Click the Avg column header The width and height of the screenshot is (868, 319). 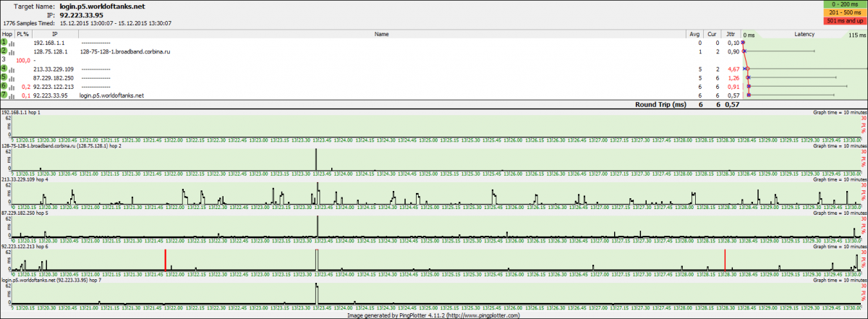click(x=695, y=34)
